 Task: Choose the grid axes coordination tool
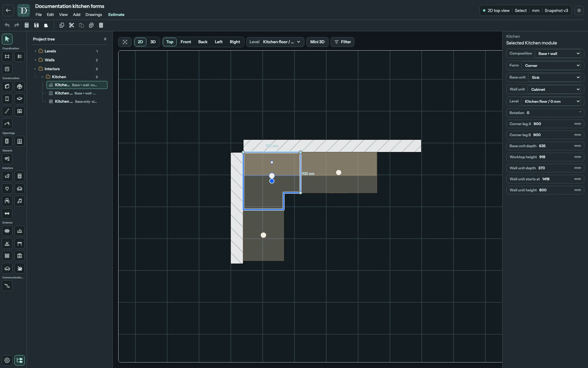[7, 56]
